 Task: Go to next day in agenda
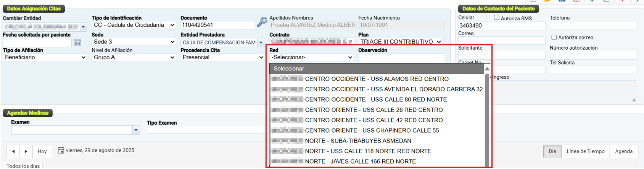(26, 151)
